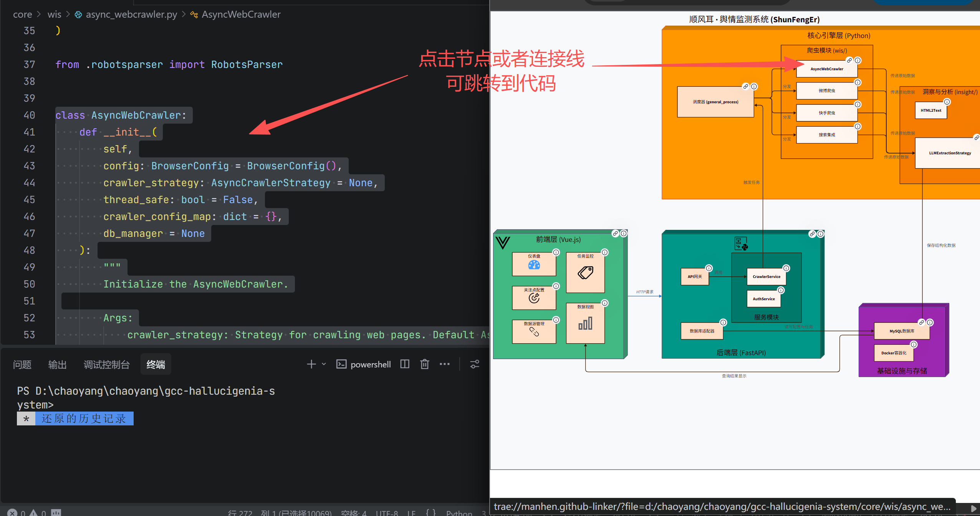Open terminal more actions ellipsis
Viewport: 980px width, 516px height.
(445, 364)
